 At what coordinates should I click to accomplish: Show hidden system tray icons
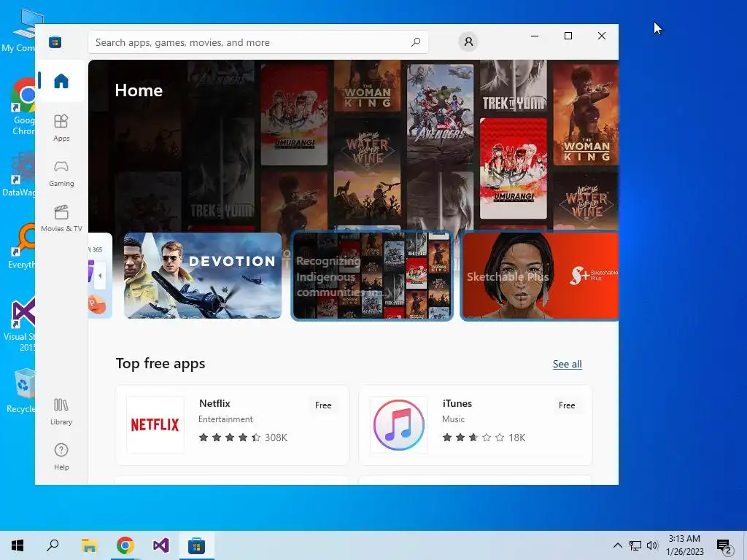(x=617, y=545)
